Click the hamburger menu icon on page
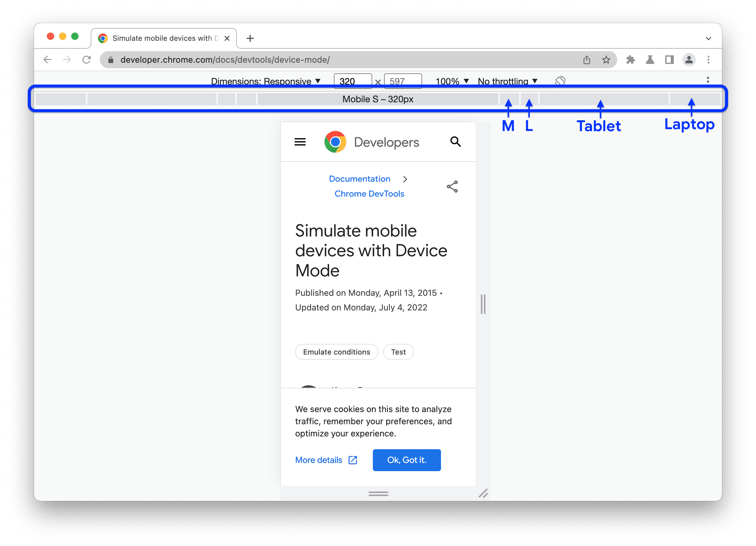 coord(300,142)
